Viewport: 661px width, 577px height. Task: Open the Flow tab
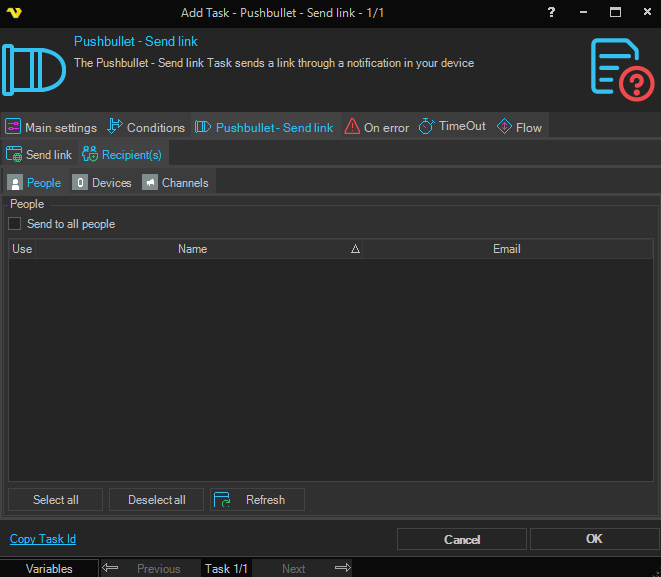[x=519, y=127]
